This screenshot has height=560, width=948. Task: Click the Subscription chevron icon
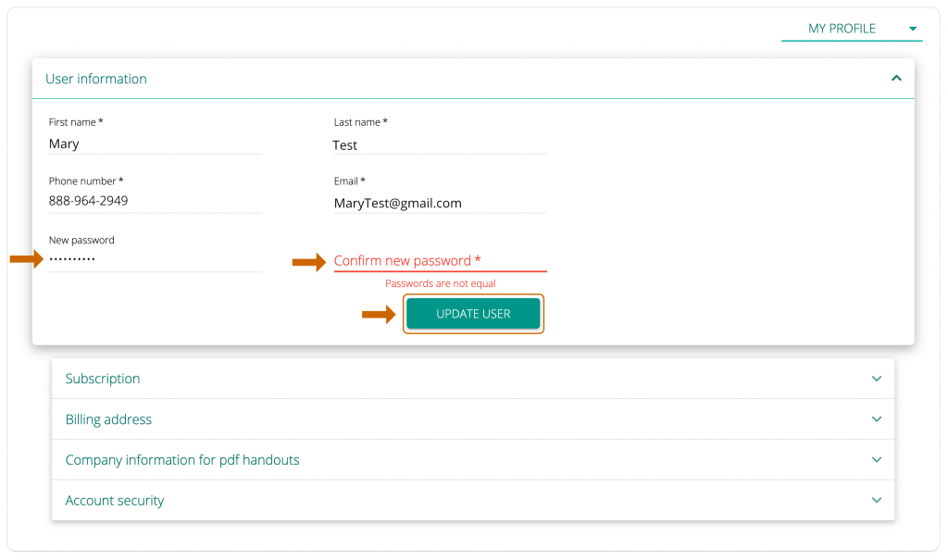(876, 379)
